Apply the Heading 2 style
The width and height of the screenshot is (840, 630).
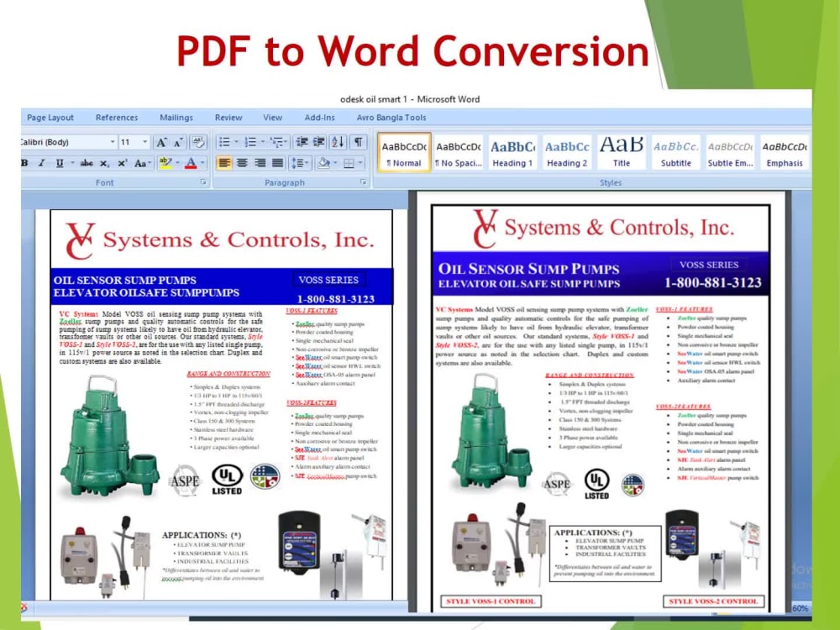coord(567,153)
